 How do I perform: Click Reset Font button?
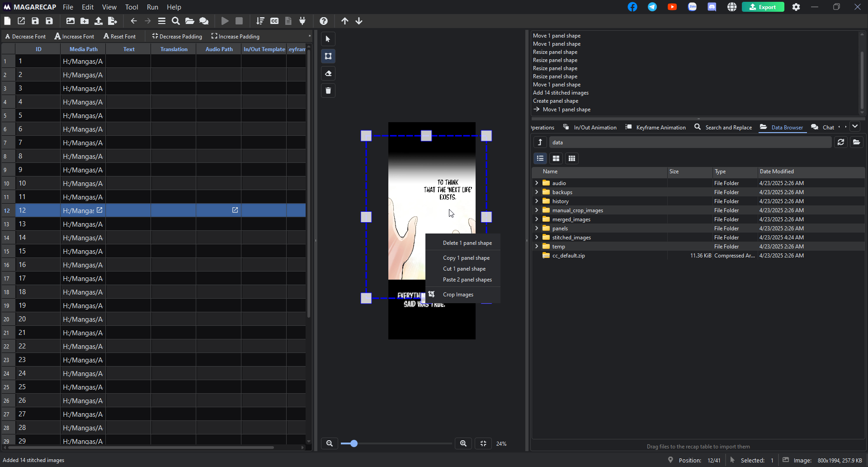pos(120,36)
